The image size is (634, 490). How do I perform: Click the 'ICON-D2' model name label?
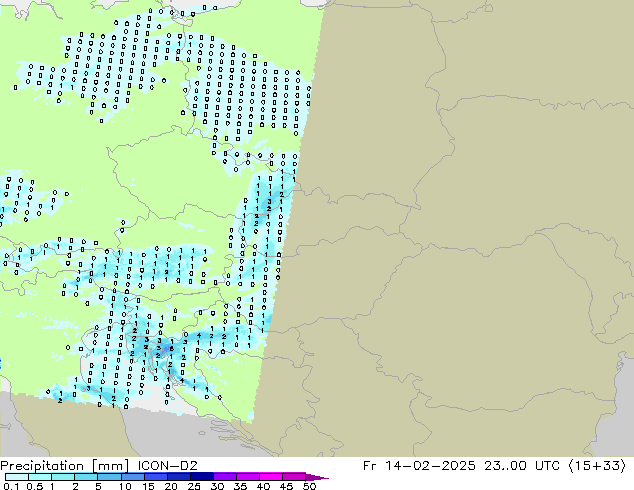point(167,466)
